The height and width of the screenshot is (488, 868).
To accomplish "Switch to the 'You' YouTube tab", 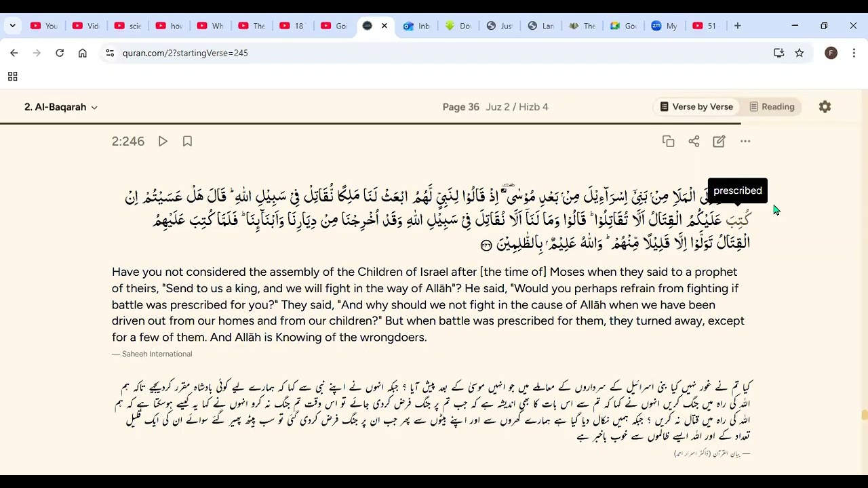I will [43, 26].
